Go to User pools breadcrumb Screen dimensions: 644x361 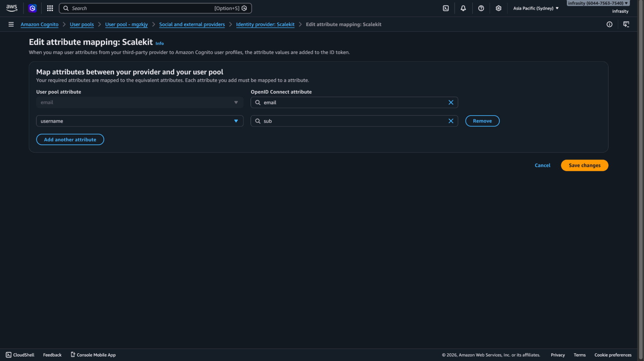(82, 24)
